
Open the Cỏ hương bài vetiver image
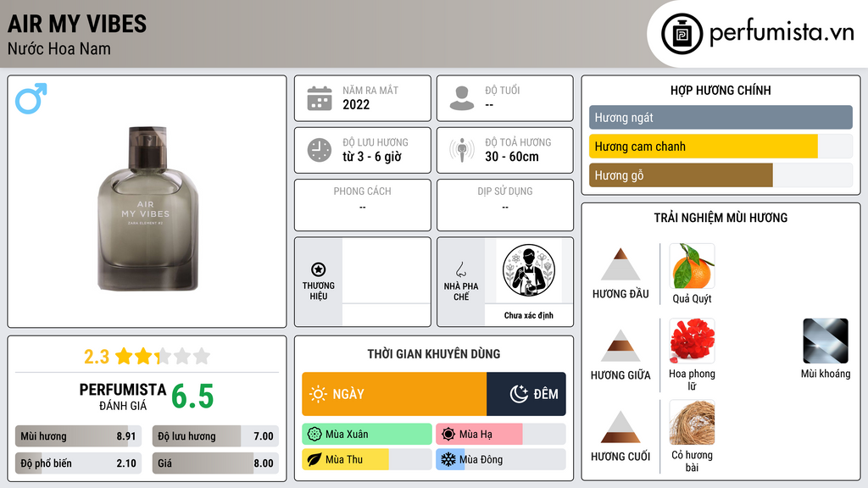(692, 422)
